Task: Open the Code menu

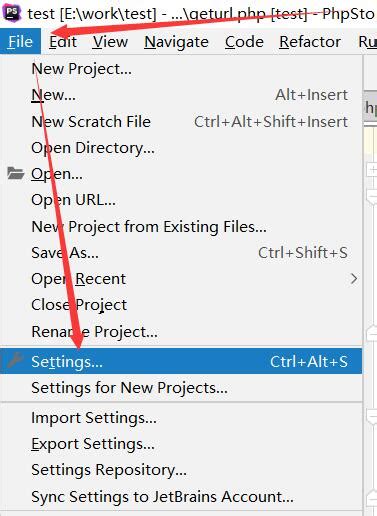Action: (244, 42)
